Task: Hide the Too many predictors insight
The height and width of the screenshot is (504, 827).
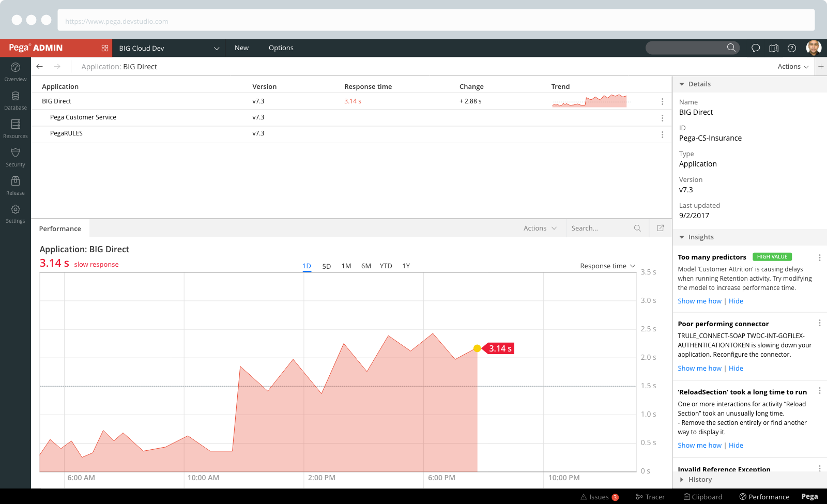Action: [736, 301]
